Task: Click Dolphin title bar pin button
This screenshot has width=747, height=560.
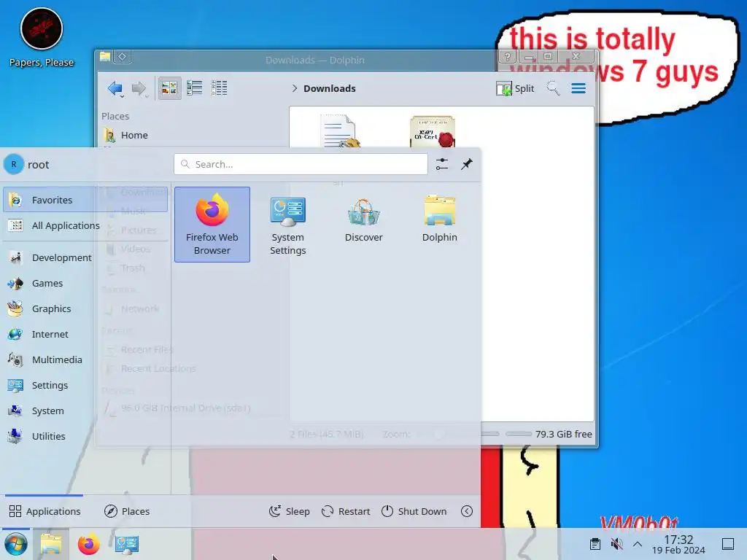Action: point(123,57)
